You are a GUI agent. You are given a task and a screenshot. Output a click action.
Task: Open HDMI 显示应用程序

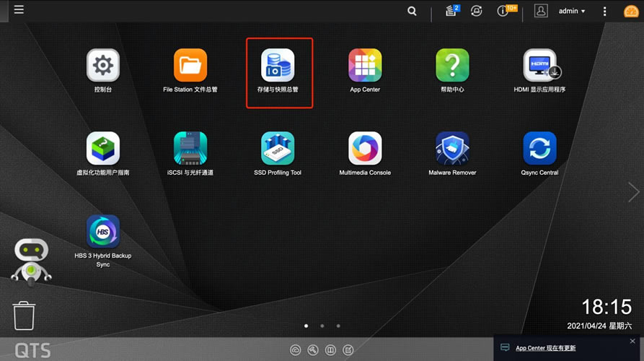pyautogui.click(x=539, y=66)
